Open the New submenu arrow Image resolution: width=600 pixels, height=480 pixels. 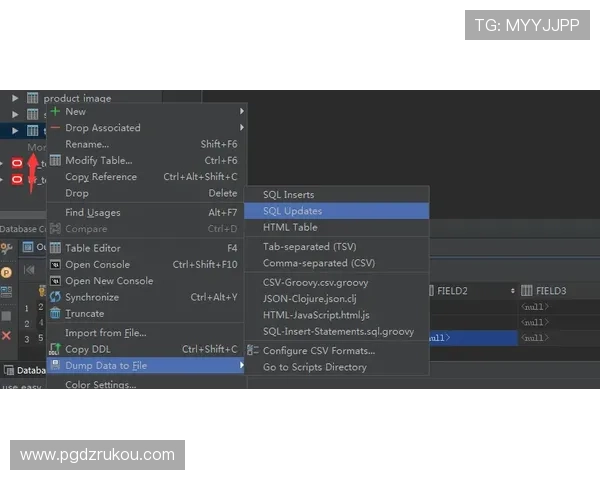click(241, 112)
